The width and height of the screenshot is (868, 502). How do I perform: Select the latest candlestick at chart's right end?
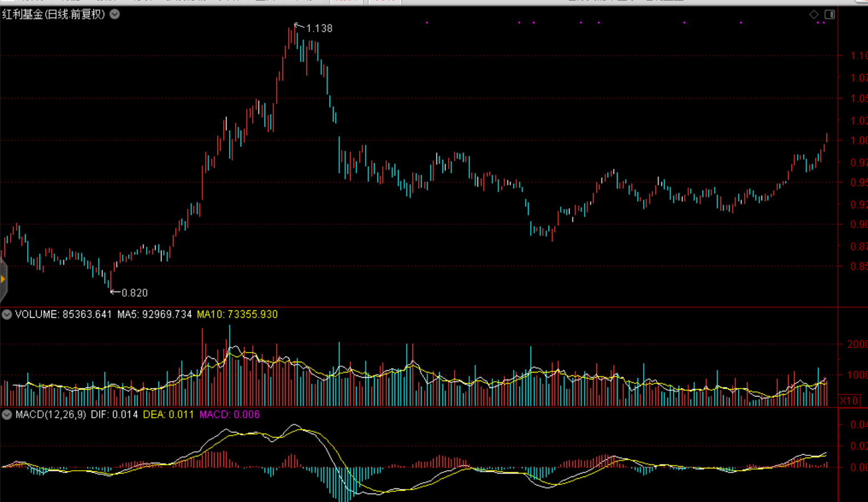[x=826, y=138]
